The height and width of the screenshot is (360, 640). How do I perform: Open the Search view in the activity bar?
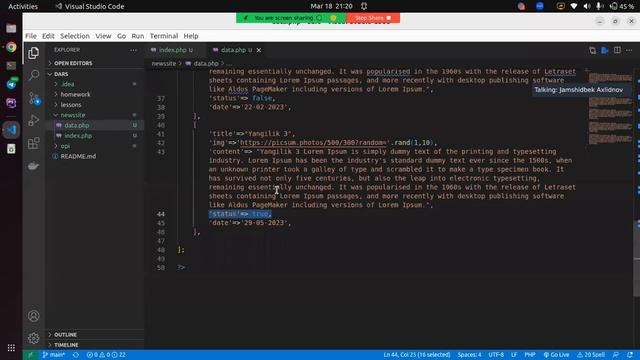point(33,75)
